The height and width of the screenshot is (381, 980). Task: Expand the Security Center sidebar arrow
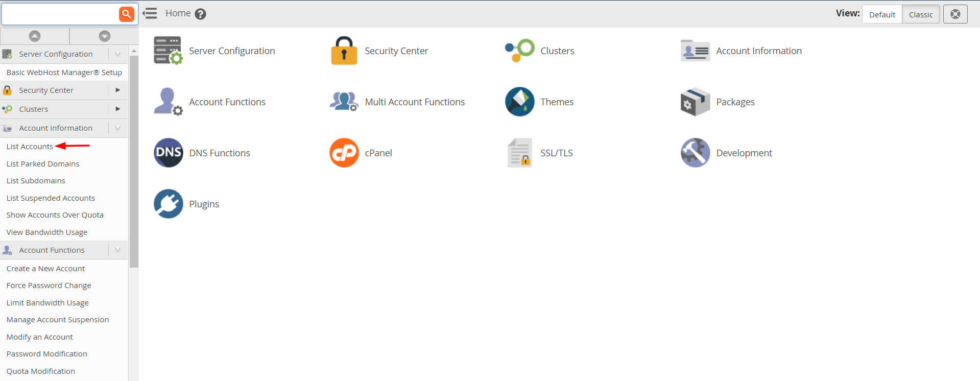pos(118,90)
